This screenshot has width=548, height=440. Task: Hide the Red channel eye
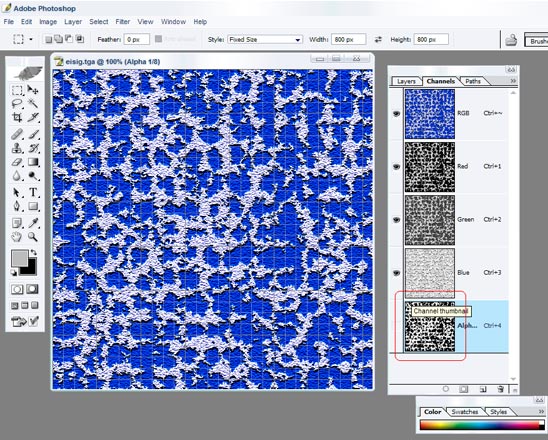(396, 167)
